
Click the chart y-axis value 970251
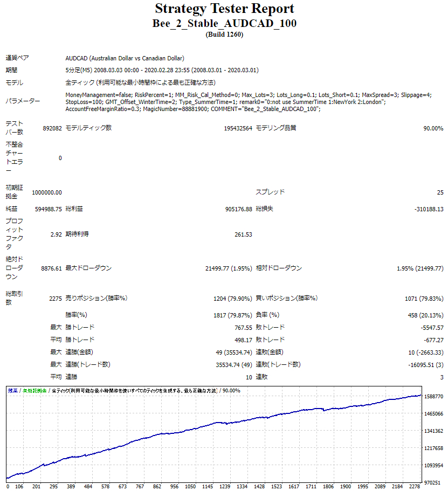[432, 483]
